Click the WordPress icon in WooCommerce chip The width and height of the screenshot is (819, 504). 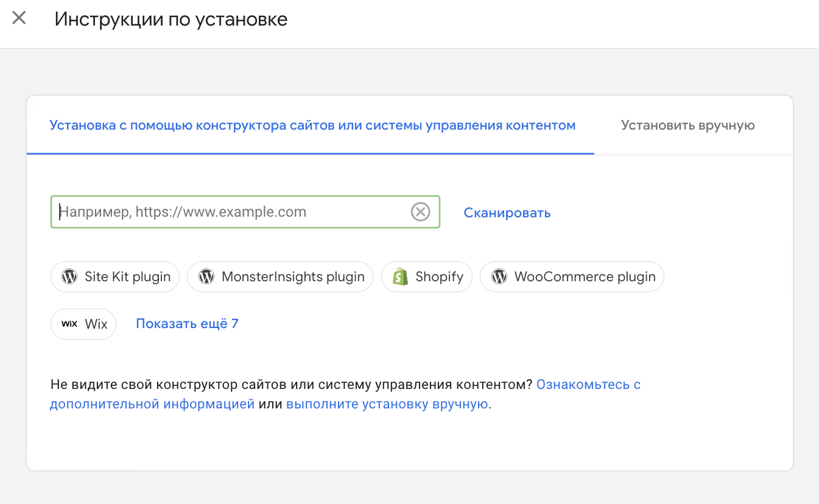[x=499, y=277]
